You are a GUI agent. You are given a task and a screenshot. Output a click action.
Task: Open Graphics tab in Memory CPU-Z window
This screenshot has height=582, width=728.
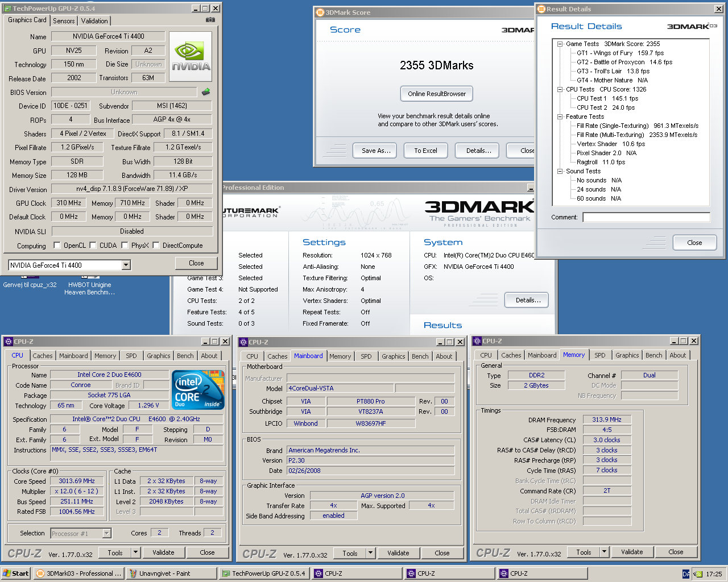click(627, 355)
